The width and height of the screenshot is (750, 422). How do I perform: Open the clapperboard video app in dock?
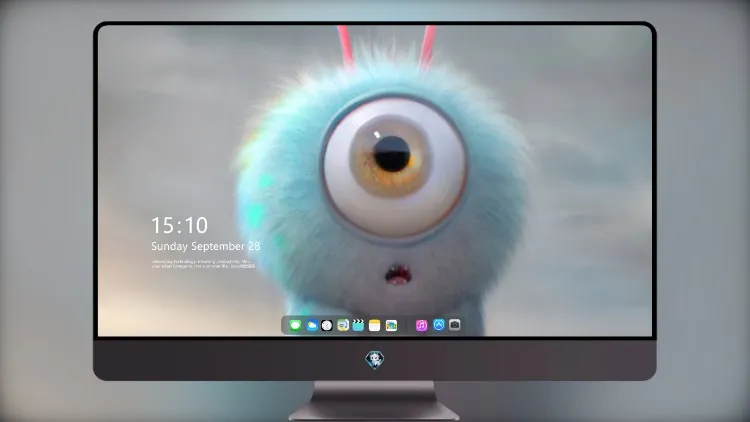pos(358,325)
